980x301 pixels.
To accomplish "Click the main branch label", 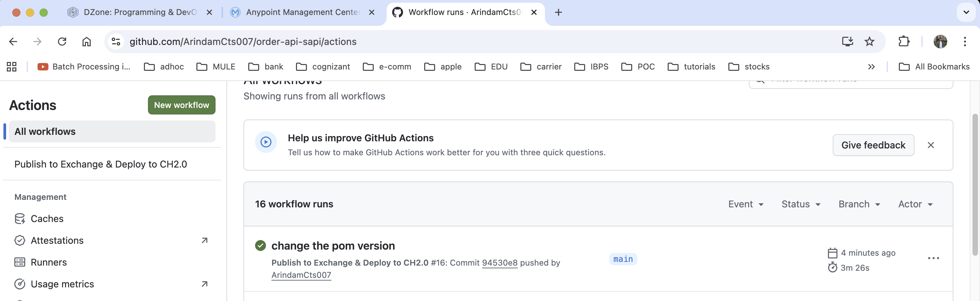I will tap(623, 259).
